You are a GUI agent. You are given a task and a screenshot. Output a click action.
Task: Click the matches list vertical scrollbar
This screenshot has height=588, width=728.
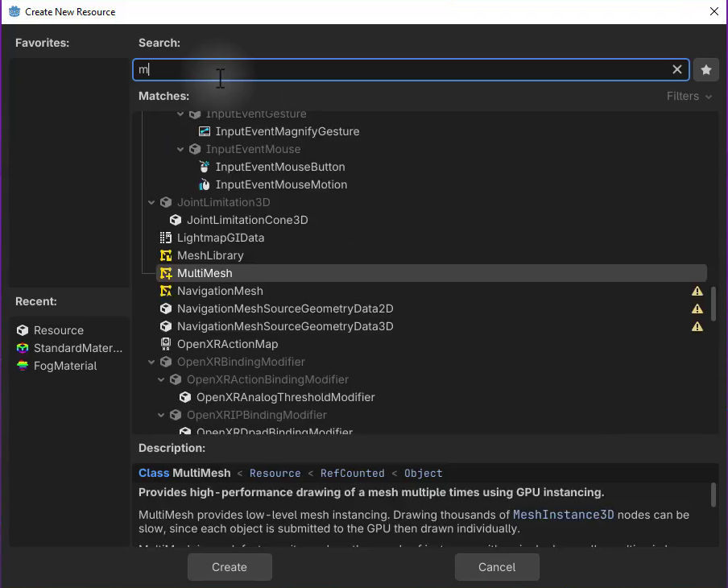tap(714, 304)
